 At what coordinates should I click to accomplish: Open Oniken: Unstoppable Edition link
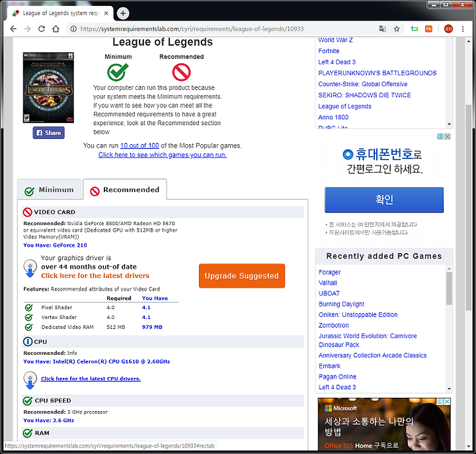(358, 315)
